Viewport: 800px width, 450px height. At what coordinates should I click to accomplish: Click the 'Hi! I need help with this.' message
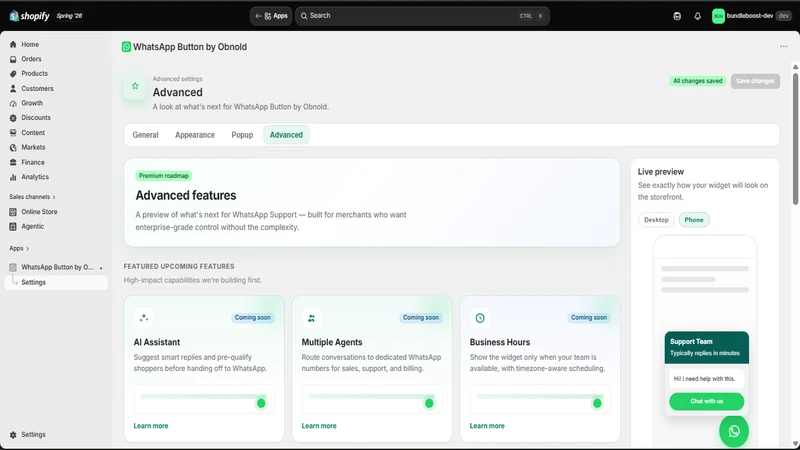(x=705, y=379)
